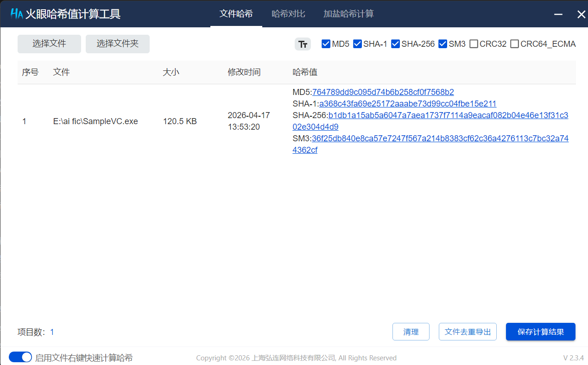Click the 文件 column header
588x365 pixels.
coord(62,72)
